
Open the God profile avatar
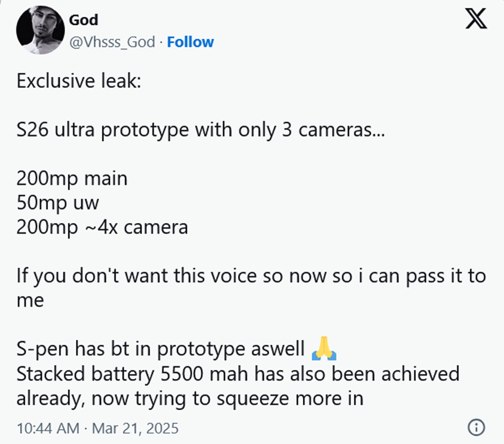[x=40, y=31]
